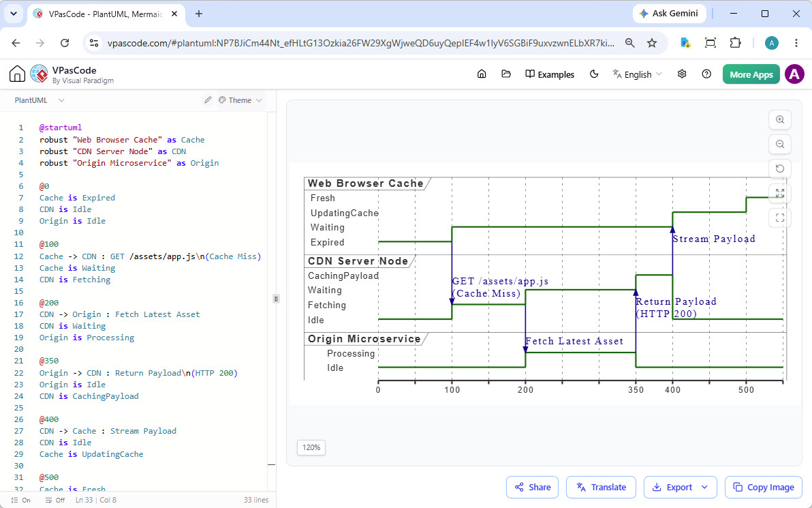Open the PlantUML language dropdown

coord(40,100)
